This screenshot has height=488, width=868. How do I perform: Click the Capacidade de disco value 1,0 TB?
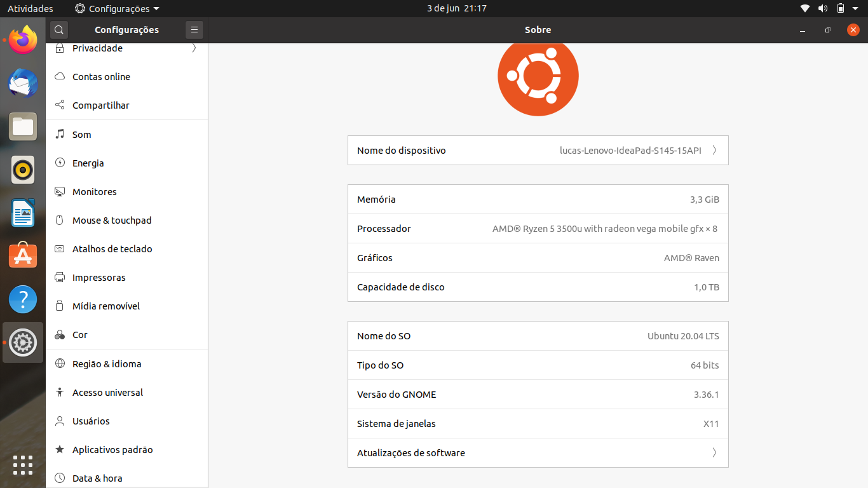click(x=707, y=287)
